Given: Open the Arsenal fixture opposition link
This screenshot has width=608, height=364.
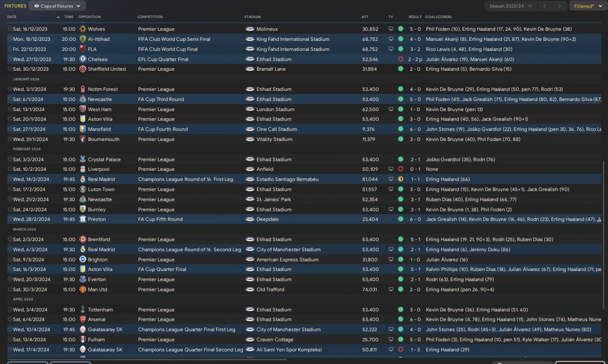Looking at the screenshot, I should (x=96, y=320).
